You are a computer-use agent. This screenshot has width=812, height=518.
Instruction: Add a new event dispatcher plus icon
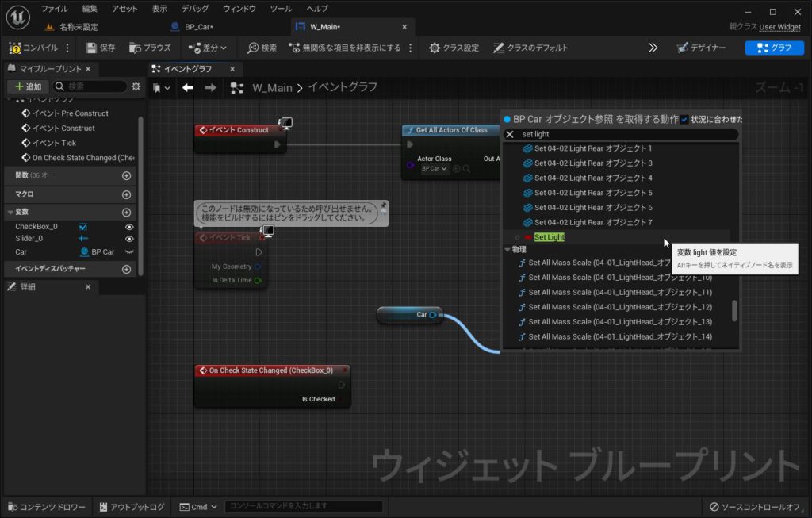click(126, 270)
